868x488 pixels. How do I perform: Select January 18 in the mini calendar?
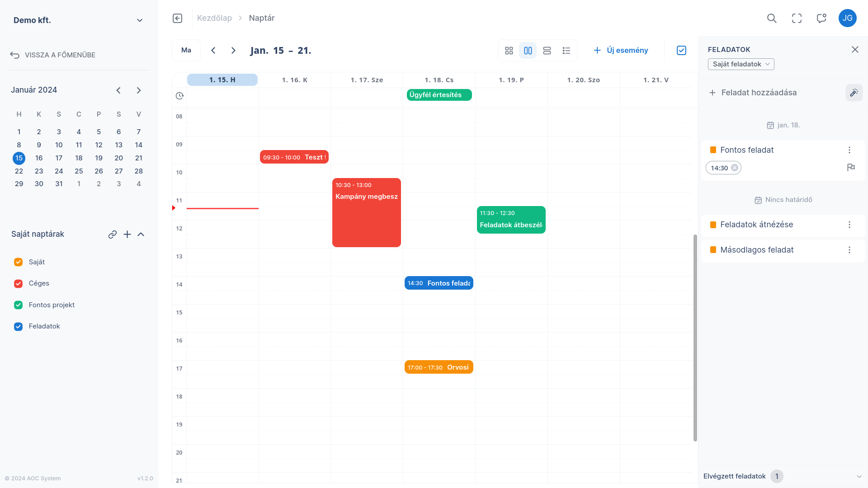(x=79, y=158)
